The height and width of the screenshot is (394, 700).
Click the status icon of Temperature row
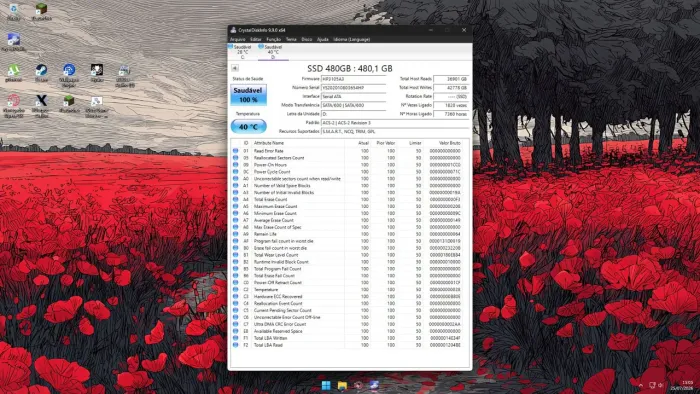point(235,290)
